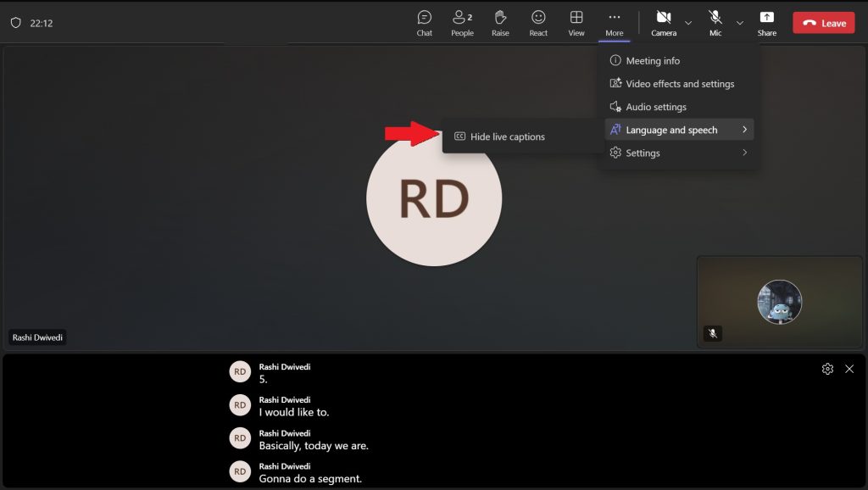Click the meeting timer 22:12
The image size is (868, 490).
click(42, 23)
